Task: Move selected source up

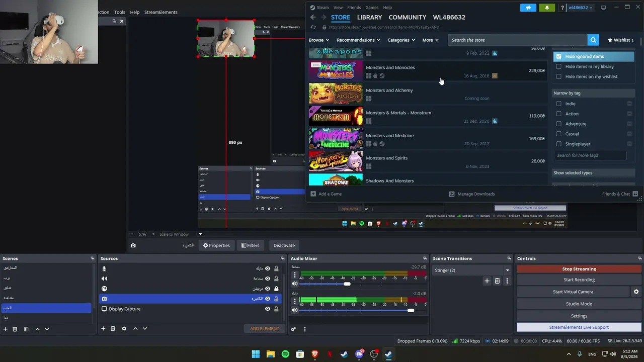Action: point(135,329)
